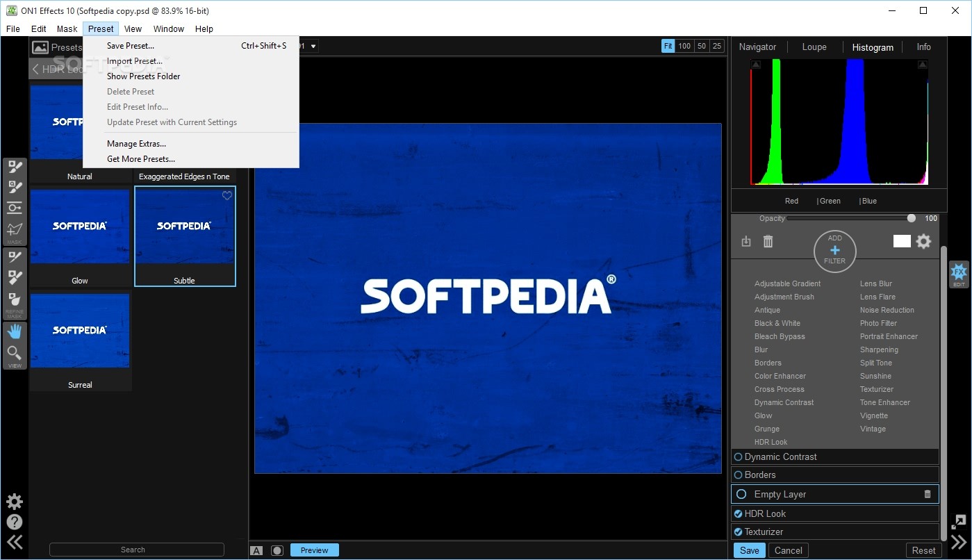Image resolution: width=972 pixels, height=560 pixels.
Task: Enable the Dynamic Contrast layer circle
Action: (738, 456)
